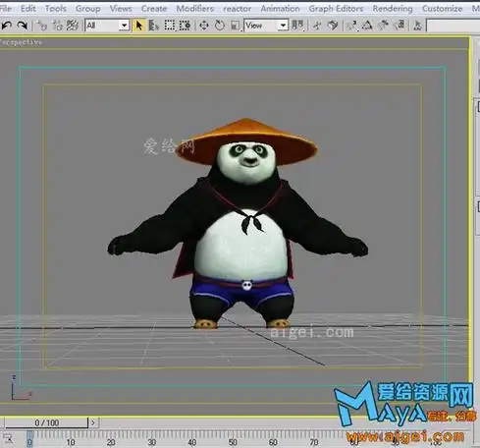Open the Group menu

tap(88, 9)
